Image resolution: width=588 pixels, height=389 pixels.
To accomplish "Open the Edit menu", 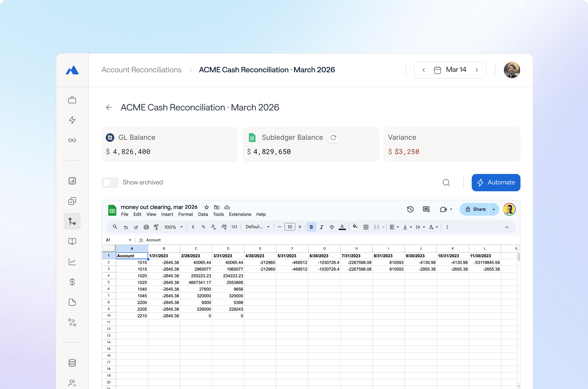I will [137, 214].
